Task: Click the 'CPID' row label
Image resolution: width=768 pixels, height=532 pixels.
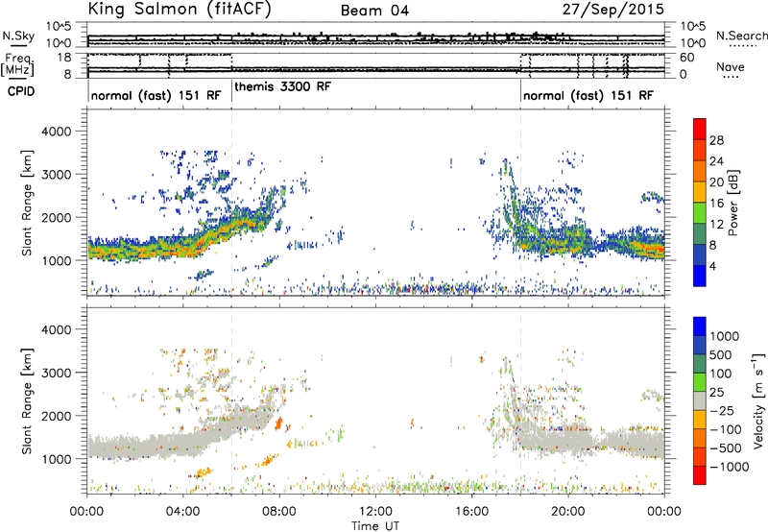Action: point(21,91)
